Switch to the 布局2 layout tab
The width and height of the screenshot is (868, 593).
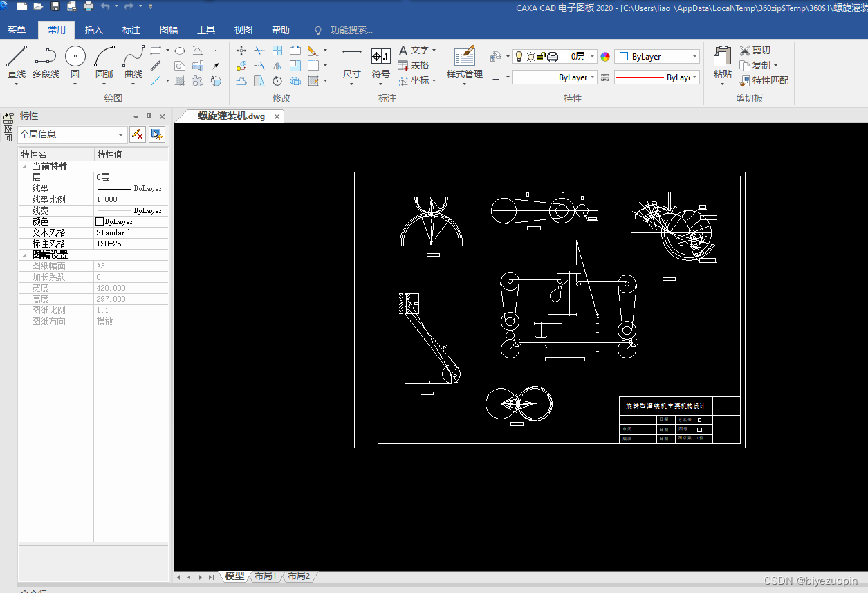point(299,576)
